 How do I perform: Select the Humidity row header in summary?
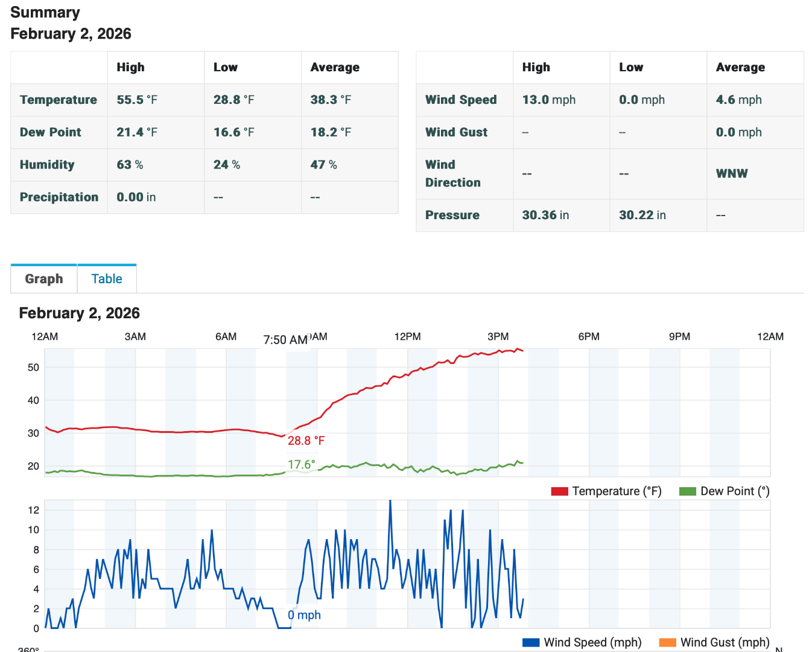tap(47, 165)
